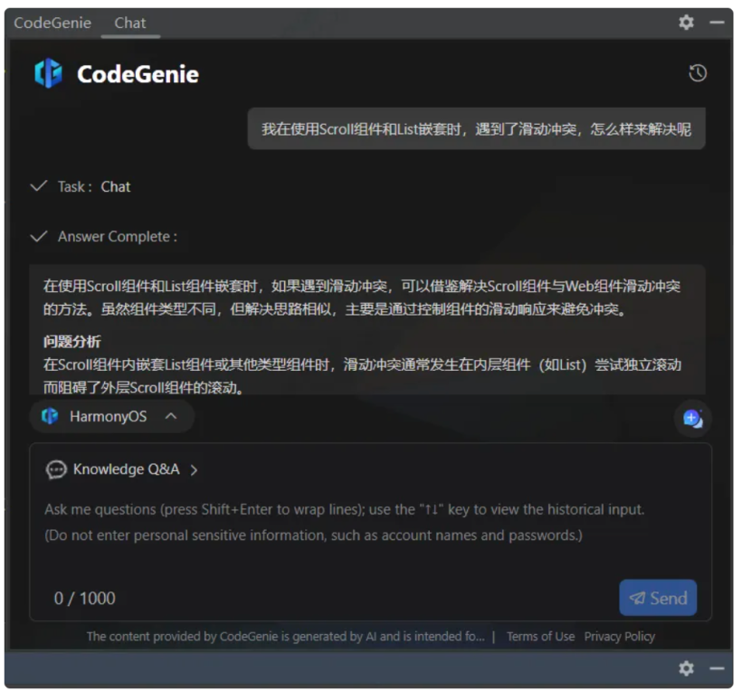The height and width of the screenshot is (700, 742).
Task: Click the CodeGenie logo icon
Action: (48, 73)
